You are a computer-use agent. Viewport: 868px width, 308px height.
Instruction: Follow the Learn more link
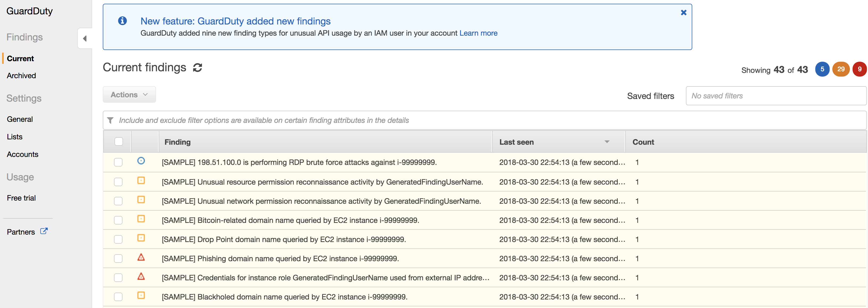(478, 33)
